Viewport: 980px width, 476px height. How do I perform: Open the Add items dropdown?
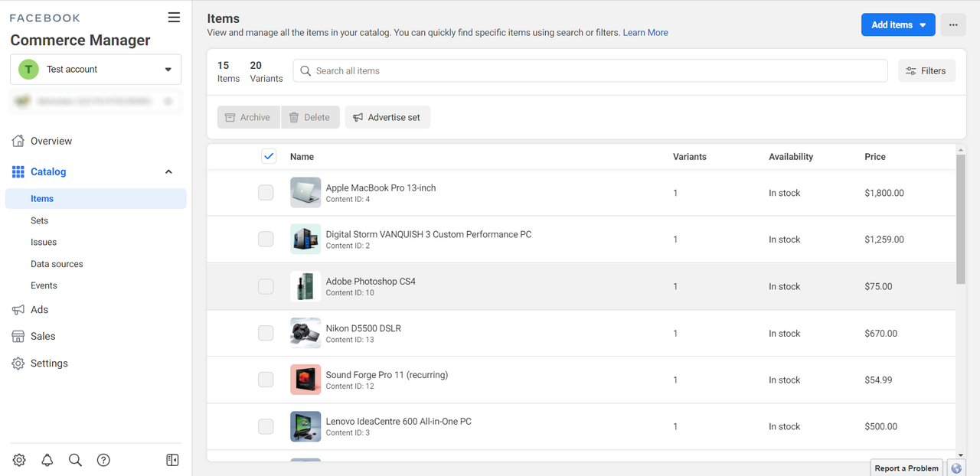[898, 24]
